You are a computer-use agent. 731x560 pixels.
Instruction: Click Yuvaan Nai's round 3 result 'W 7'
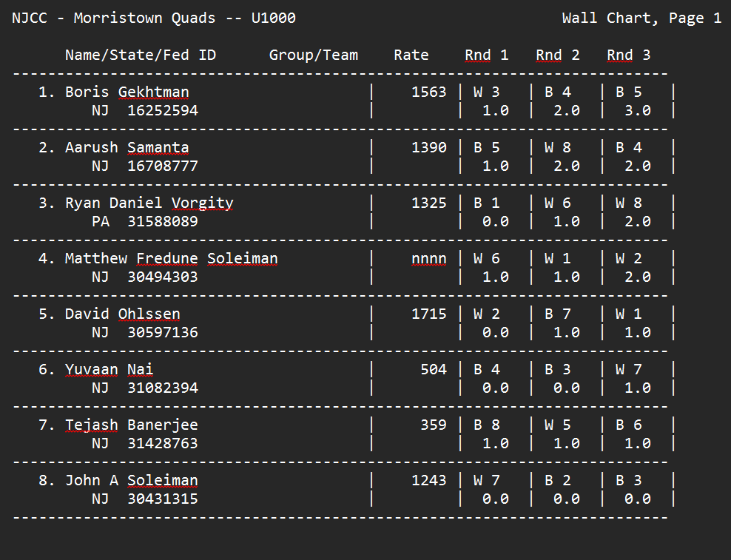pos(628,369)
